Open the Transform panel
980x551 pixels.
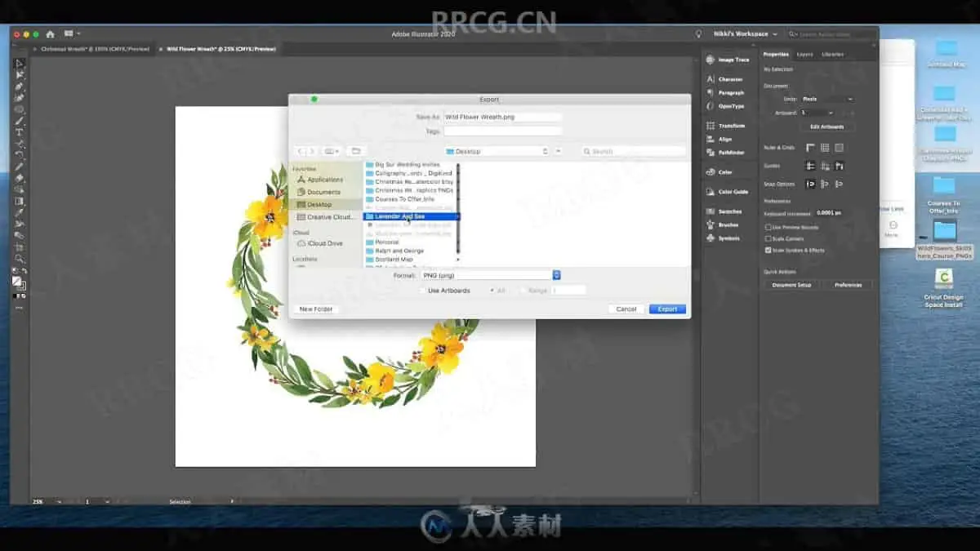tap(724, 126)
